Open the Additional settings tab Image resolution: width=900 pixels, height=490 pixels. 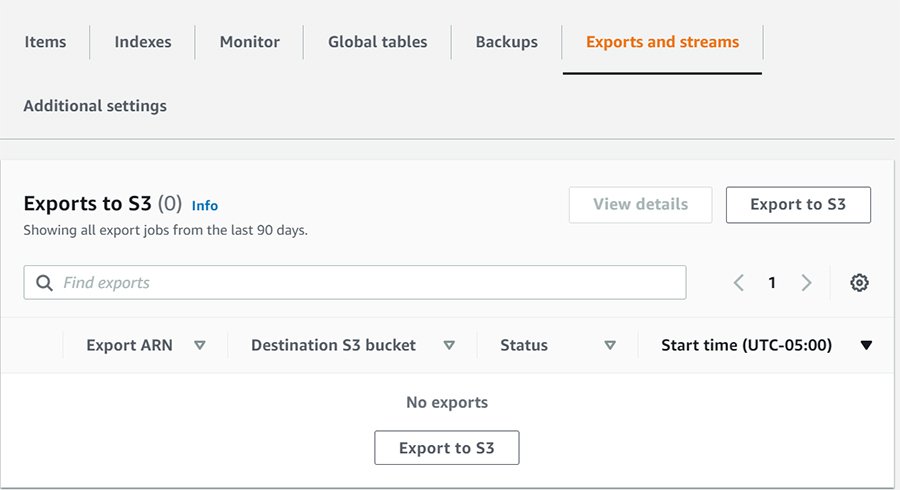click(x=95, y=106)
